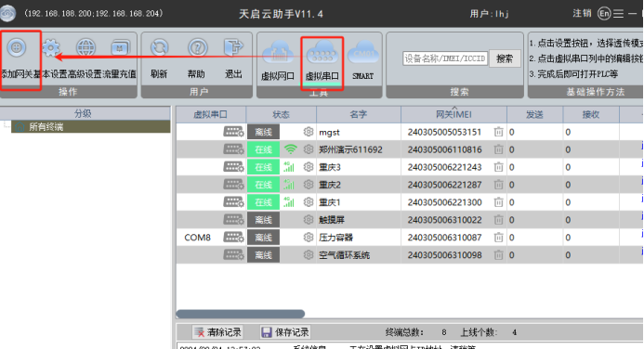Click the WiFi signal icon for 郑州演示611692

pyautogui.click(x=290, y=149)
